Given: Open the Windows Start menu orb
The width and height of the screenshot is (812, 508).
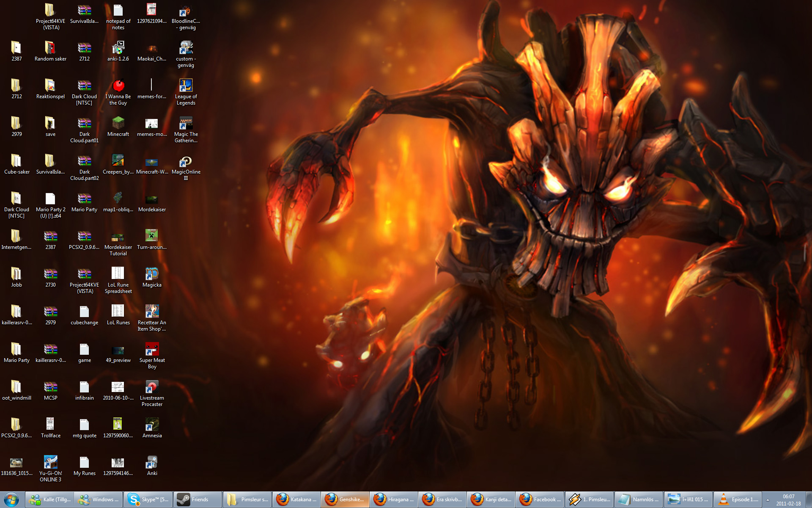Looking at the screenshot, I should coord(11,500).
